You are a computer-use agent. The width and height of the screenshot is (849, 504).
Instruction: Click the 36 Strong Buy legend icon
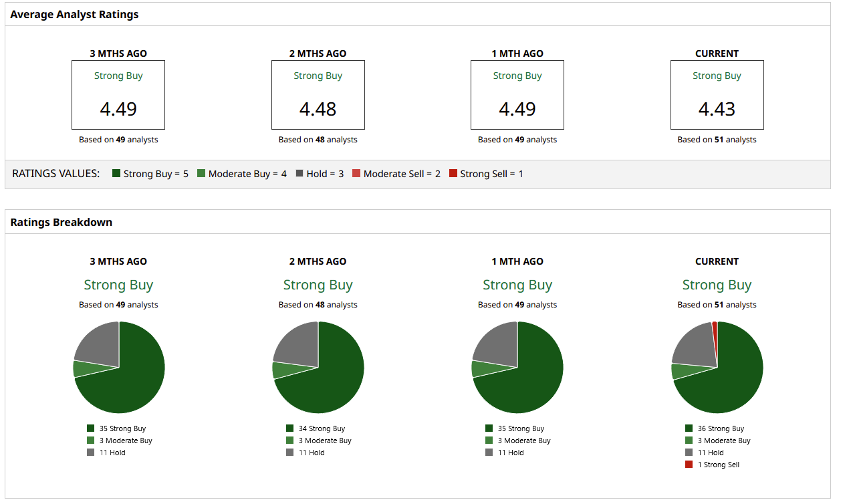(x=689, y=428)
